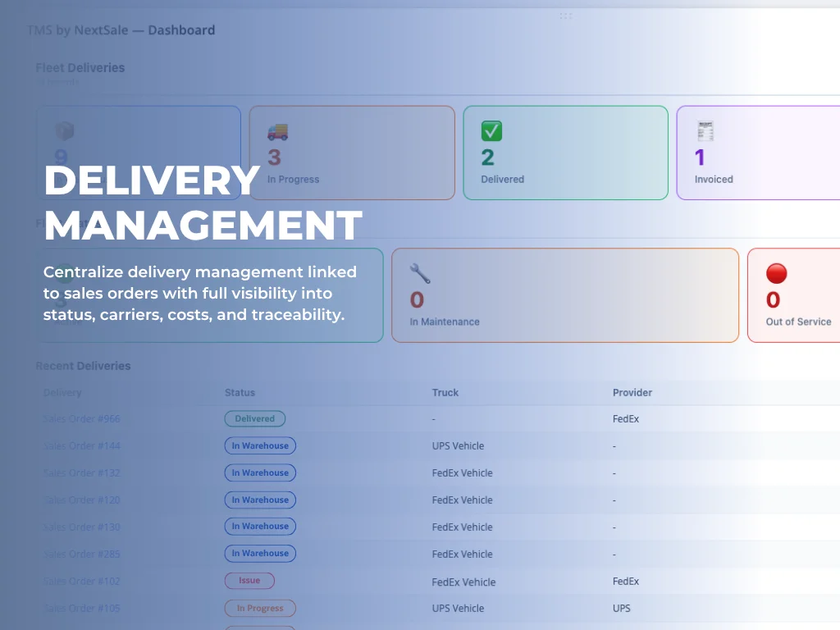
Task: Click the red Issue status badge
Action: [x=249, y=581]
